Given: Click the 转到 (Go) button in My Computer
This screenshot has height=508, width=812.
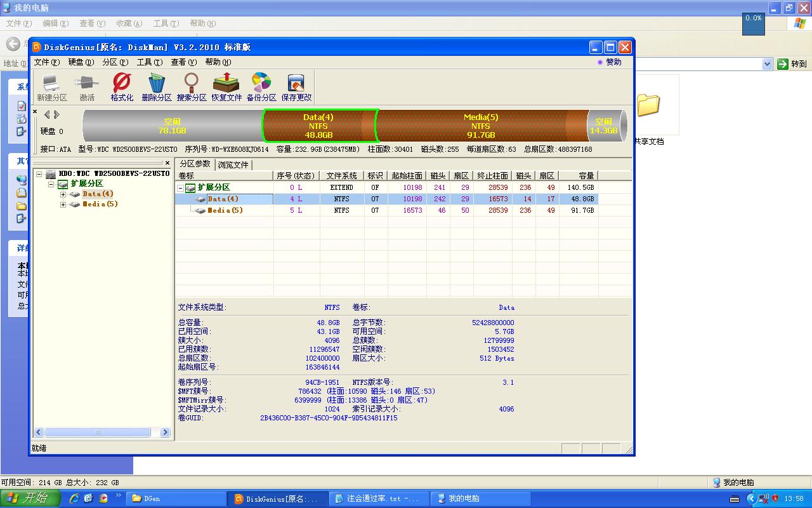Looking at the screenshot, I should (x=792, y=63).
